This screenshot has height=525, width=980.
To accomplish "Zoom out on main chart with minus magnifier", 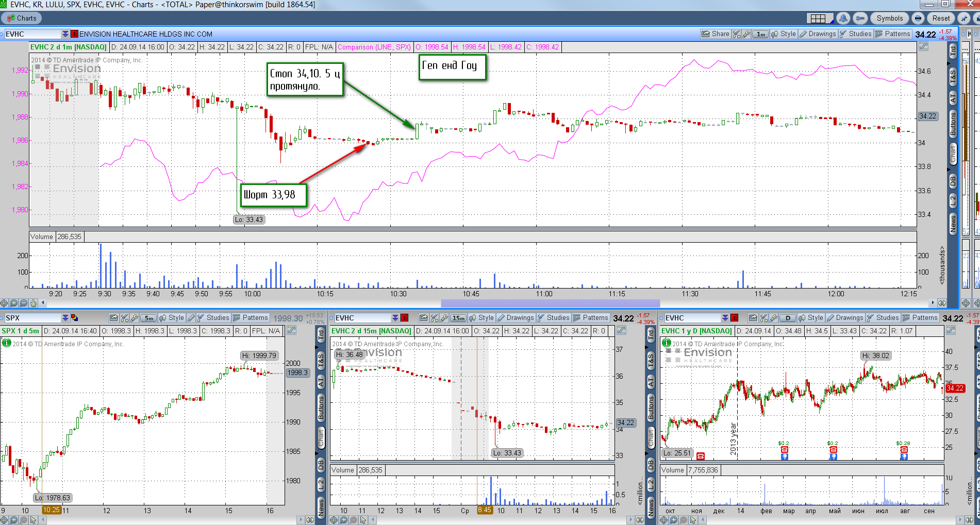I will click(24, 303).
